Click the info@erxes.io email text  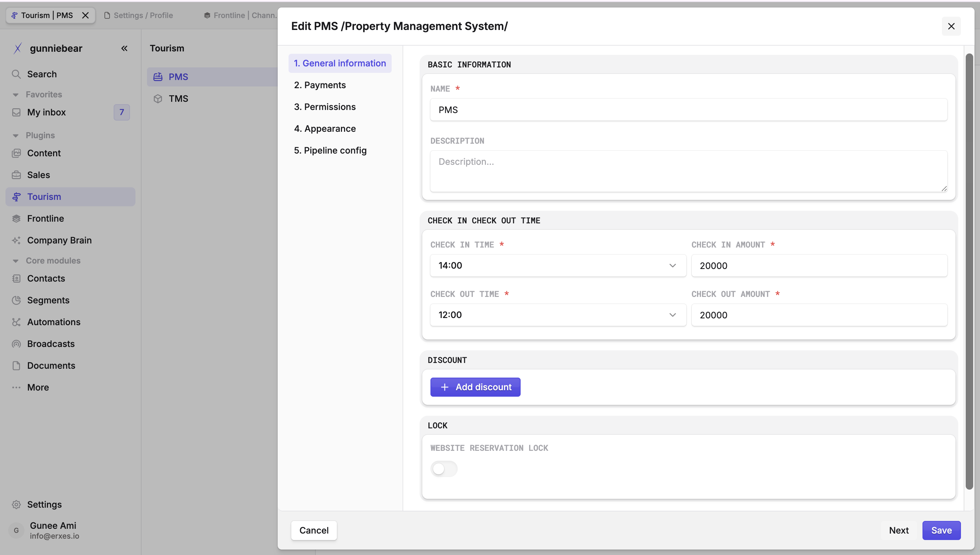click(54, 536)
